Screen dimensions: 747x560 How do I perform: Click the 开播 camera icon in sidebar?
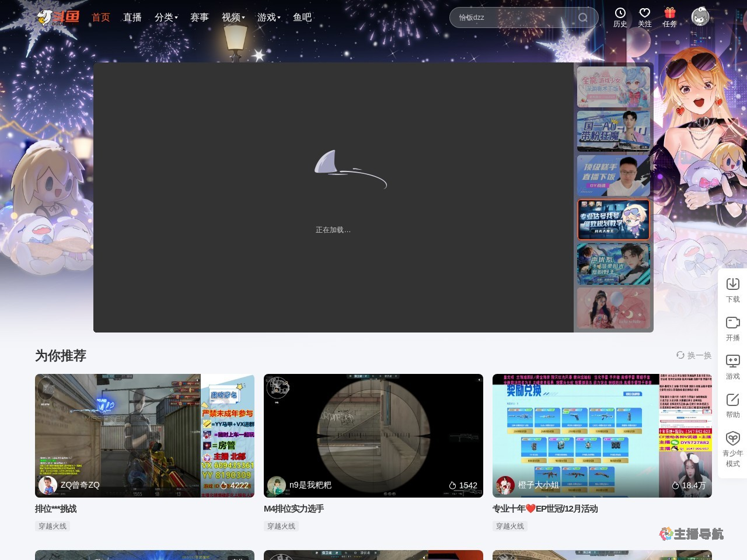[x=732, y=323]
